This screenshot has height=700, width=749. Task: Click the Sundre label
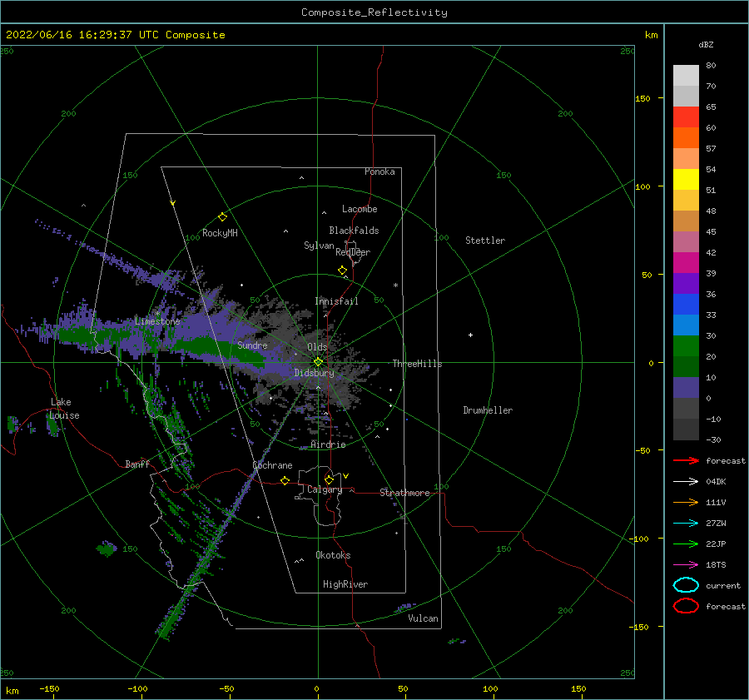coord(252,345)
